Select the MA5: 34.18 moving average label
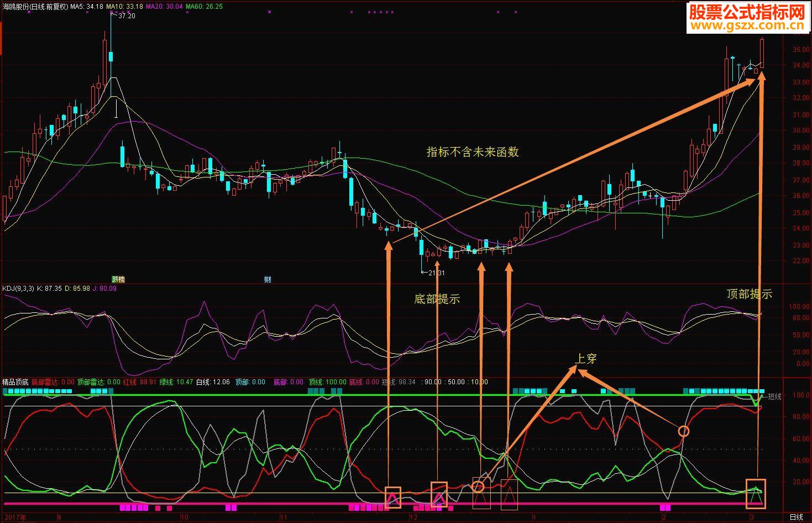 pyautogui.click(x=87, y=7)
